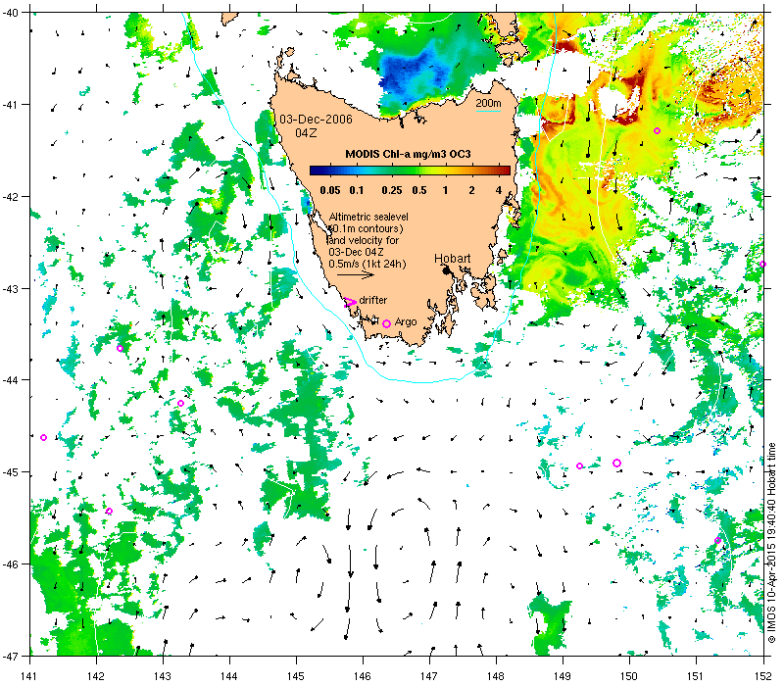The height and width of the screenshot is (686, 784).
Task: Click colorbar tick label '0.1'
Action: pyautogui.click(x=357, y=190)
